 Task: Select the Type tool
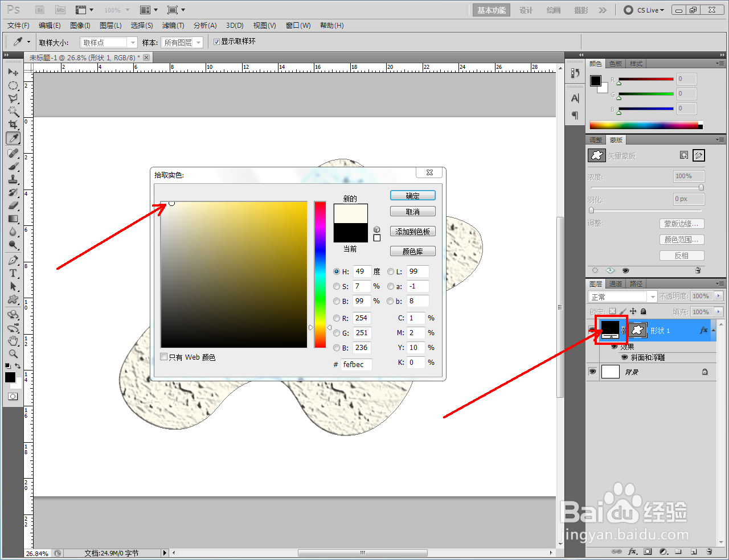coord(13,274)
